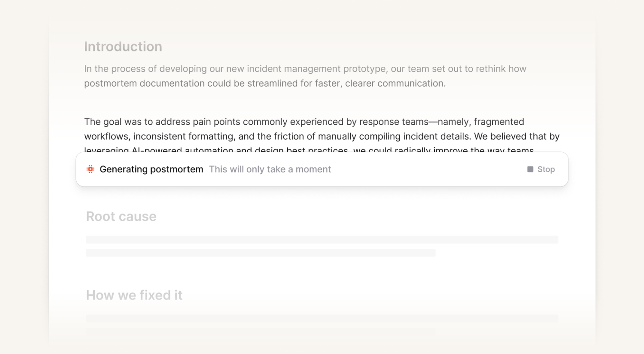Click the Root cause heading

[x=121, y=216]
